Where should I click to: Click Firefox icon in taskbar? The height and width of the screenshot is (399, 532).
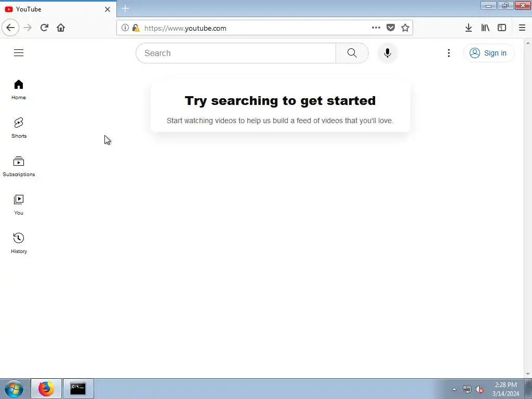point(46,389)
